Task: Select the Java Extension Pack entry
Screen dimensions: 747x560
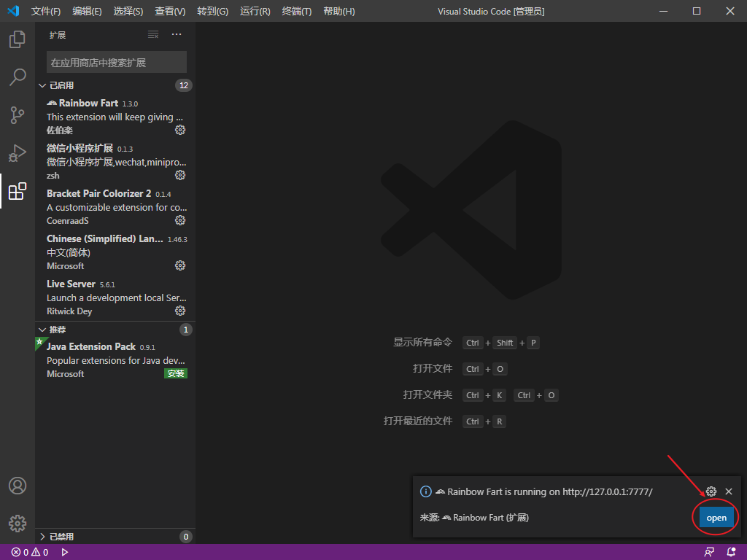Action: (x=115, y=360)
